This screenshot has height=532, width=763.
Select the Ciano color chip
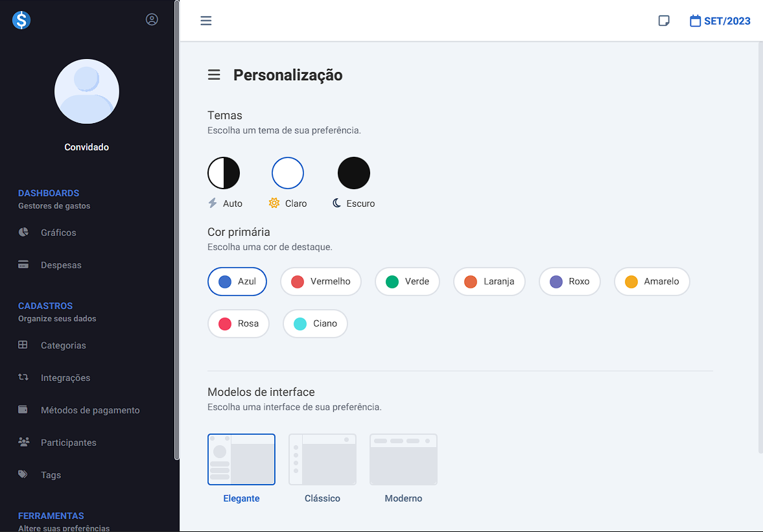click(315, 323)
